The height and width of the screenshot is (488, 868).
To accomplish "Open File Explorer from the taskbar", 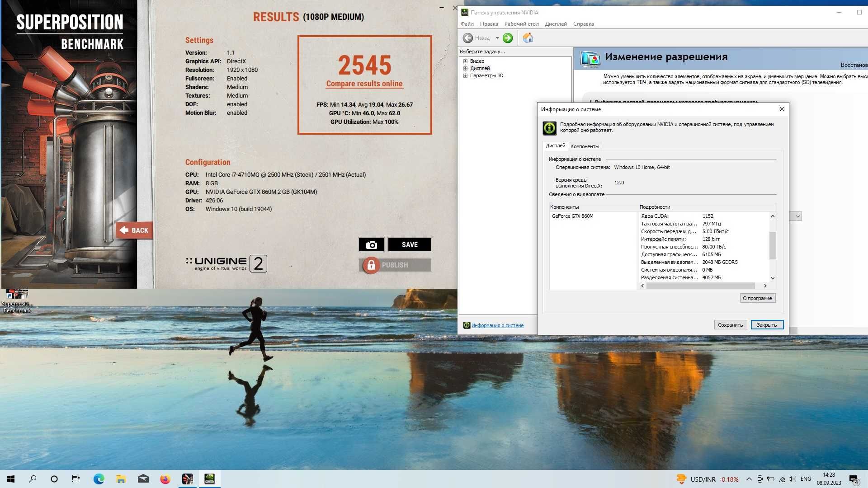I will click(x=121, y=479).
